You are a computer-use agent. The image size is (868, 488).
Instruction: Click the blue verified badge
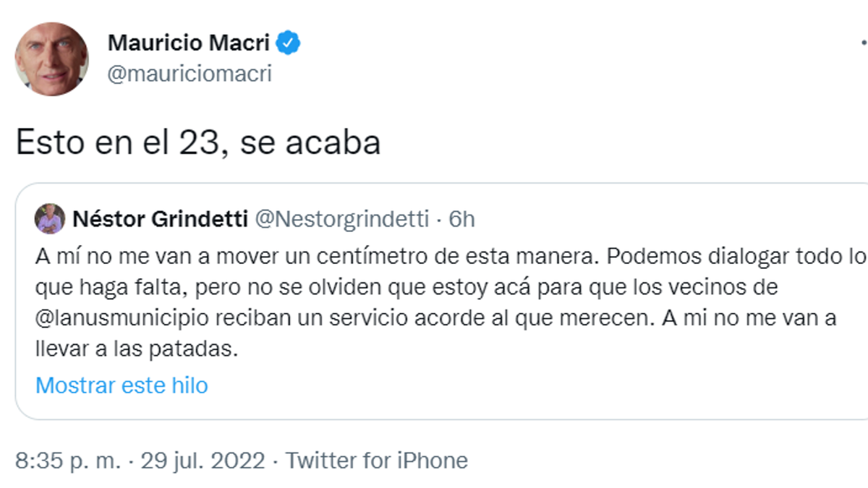click(x=289, y=43)
